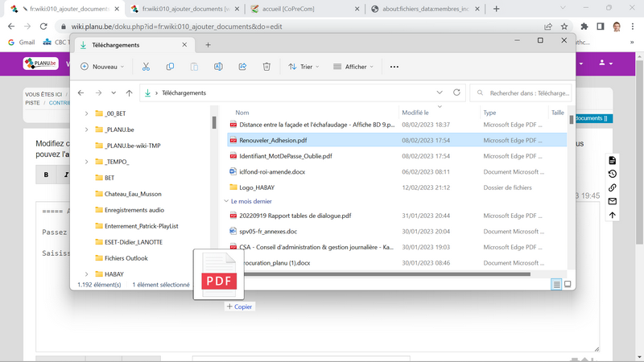Toggle bold formatting in wiki editor
This screenshot has width=644, height=362.
tap(46, 175)
